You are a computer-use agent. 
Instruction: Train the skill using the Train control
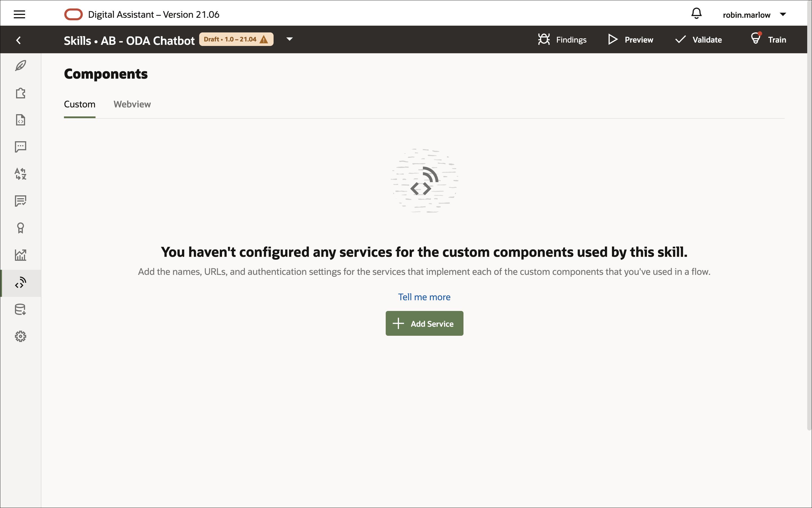pyautogui.click(x=768, y=39)
